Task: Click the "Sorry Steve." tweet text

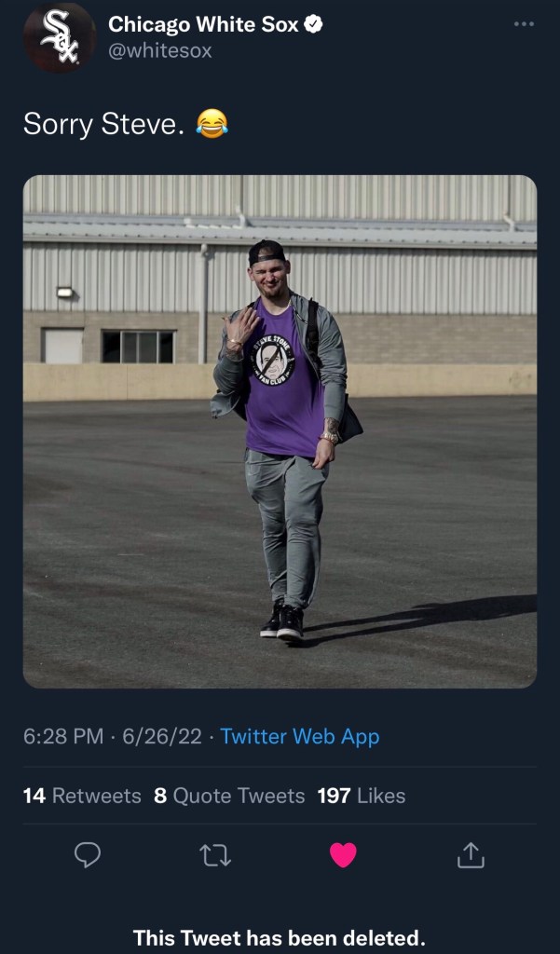Action: click(102, 124)
